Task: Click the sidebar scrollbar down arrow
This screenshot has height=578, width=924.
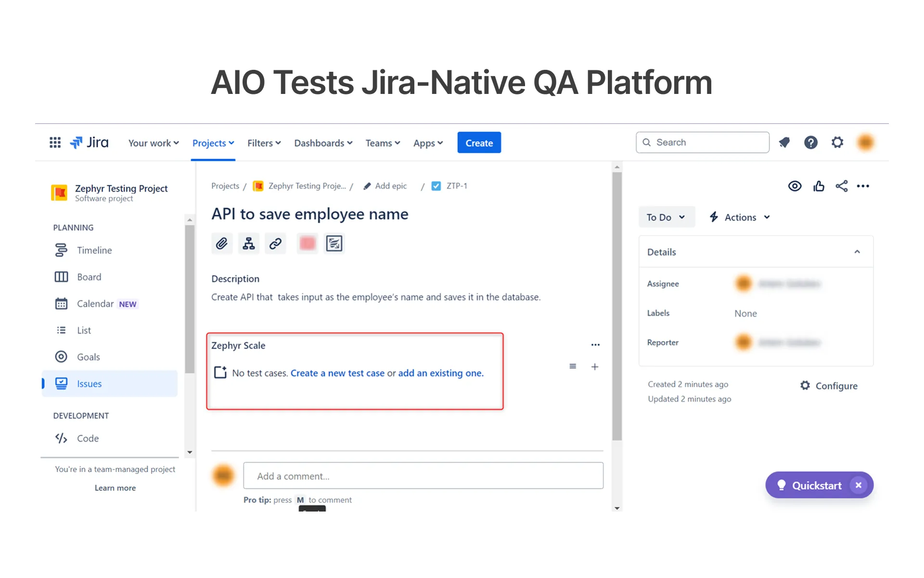Action: click(190, 452)
